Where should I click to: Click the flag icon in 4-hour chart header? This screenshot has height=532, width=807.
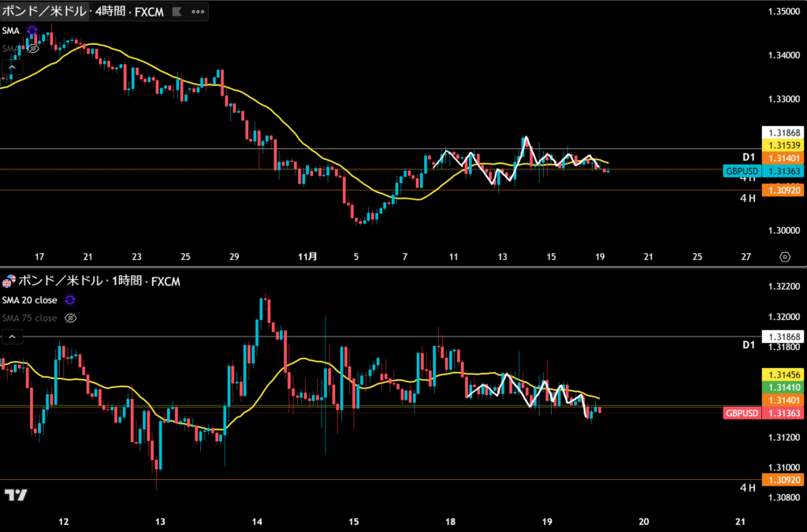click(x=177, y=11)
